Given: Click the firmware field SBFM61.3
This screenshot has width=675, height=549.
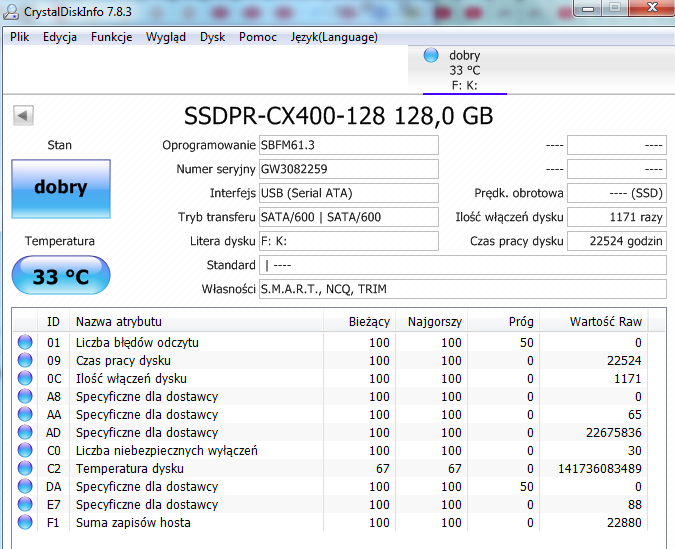Looking at the screenshot, I should 349,145.
